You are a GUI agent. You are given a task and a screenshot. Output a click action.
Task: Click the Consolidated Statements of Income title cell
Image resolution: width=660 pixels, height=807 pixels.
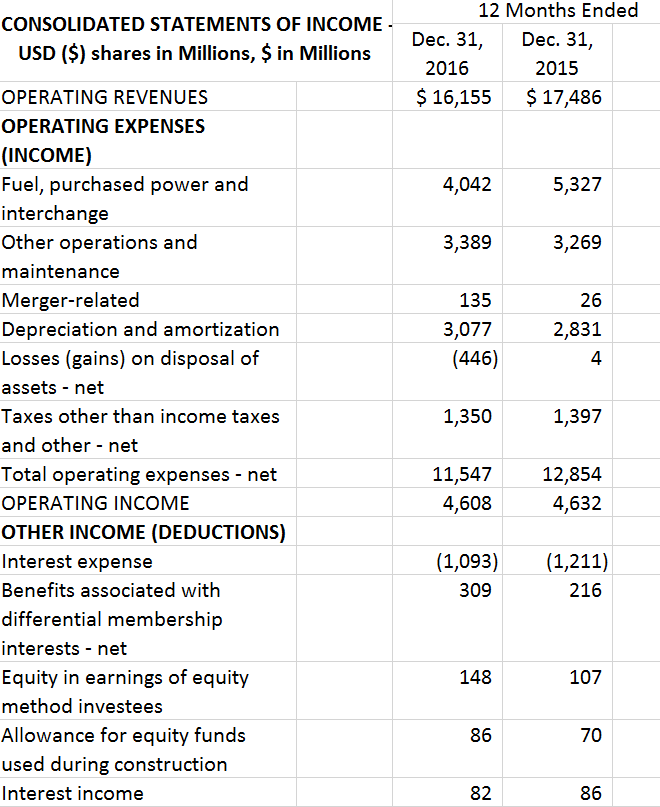[196, 39]
